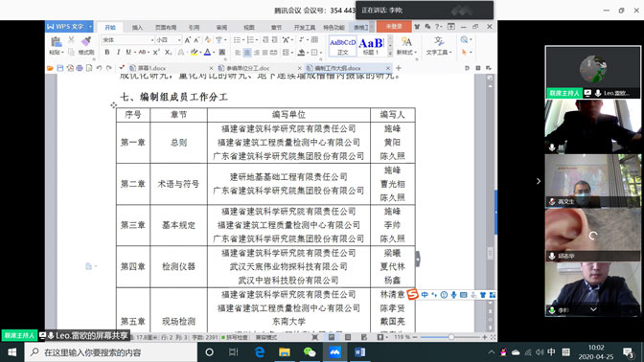Screen dimensions: 644x362
Task: Expand the styles gallery arrow
Action: coord(390,53)
